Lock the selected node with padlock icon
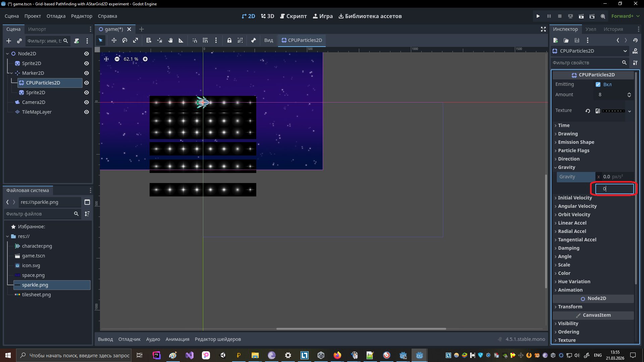644x362 pixels. [x=229, y=40]
